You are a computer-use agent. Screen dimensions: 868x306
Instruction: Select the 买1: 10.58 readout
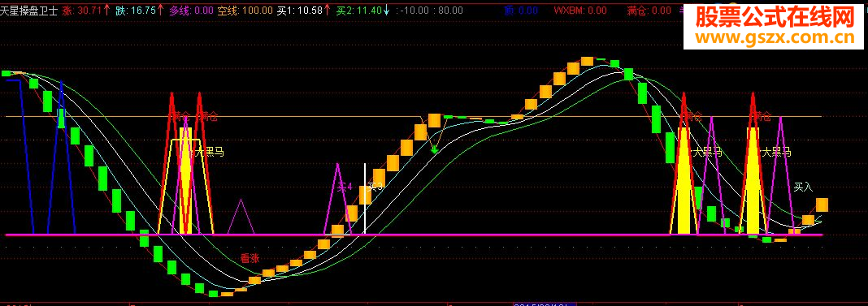click(299, 10)
